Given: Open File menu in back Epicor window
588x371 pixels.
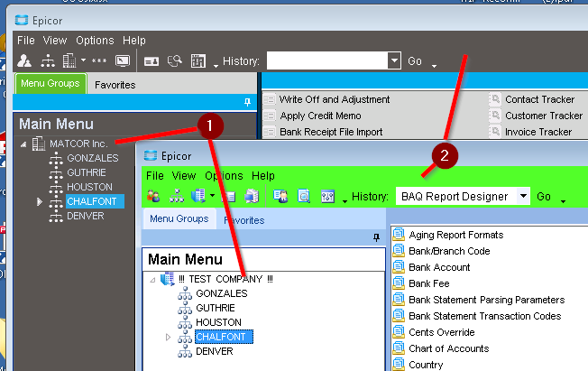Looking at the screenshot, I should click(26, 41).
